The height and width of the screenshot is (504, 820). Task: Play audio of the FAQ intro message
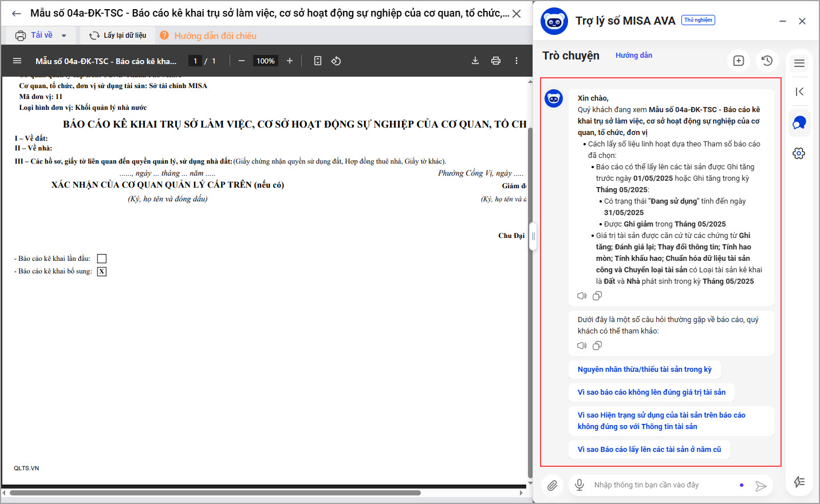[x=582, y=346]
